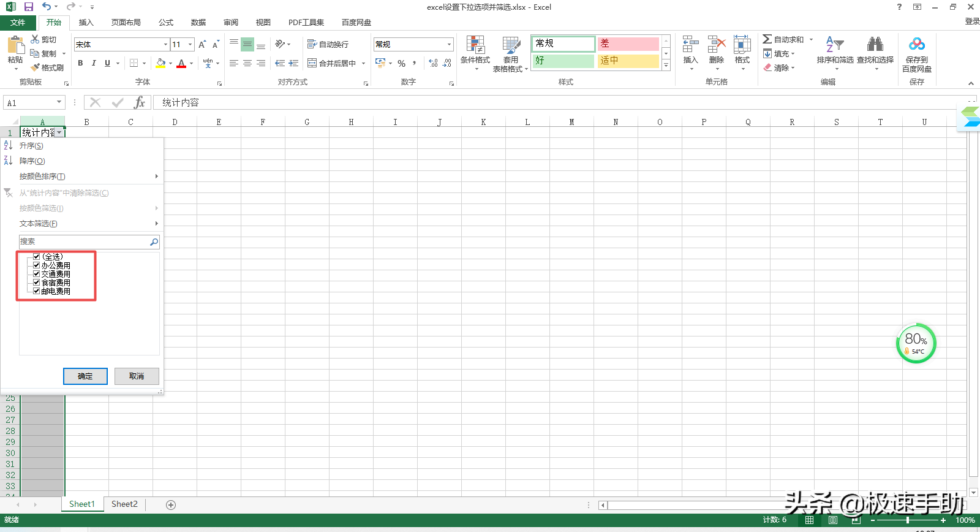980x532 pixels.
Task: Open 文本筛选 text filters submenu
Action: coord(82,224)
